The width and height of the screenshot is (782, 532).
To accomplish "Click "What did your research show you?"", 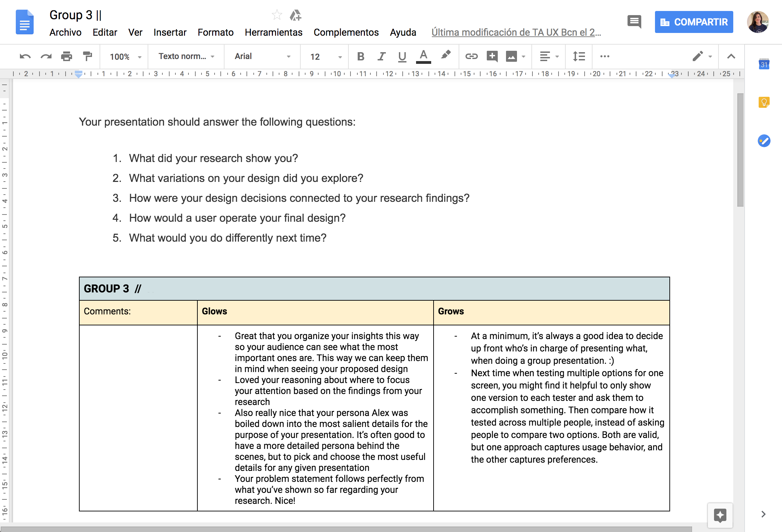I will (214, 158).
